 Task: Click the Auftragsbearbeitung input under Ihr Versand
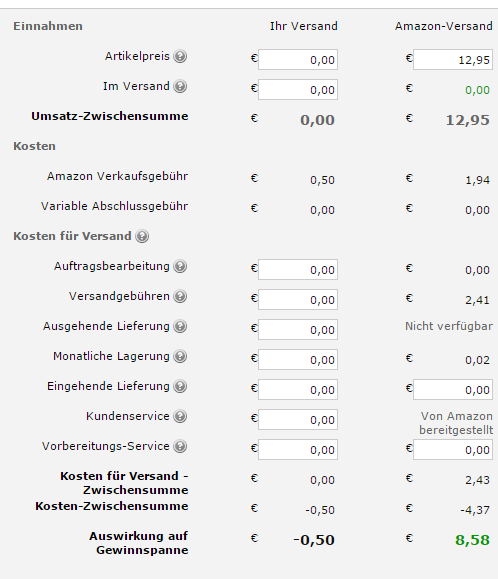tap(298, 270)
